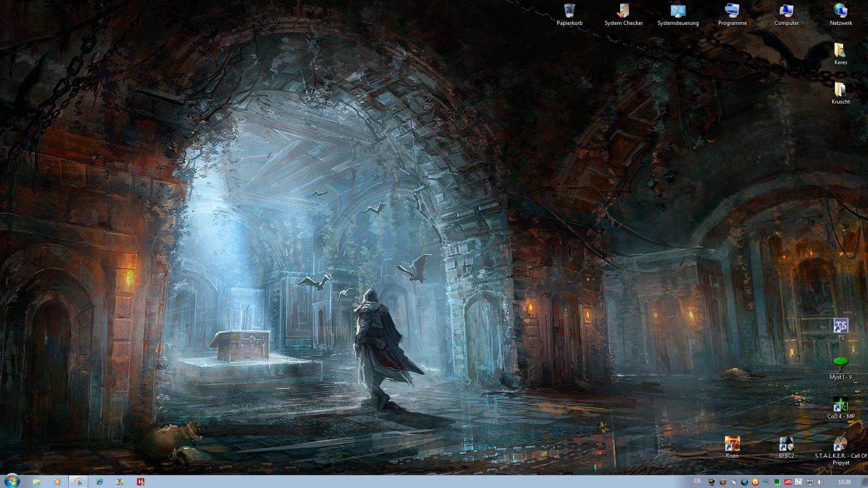Click the red H taskbar icon

click(141, 482)
